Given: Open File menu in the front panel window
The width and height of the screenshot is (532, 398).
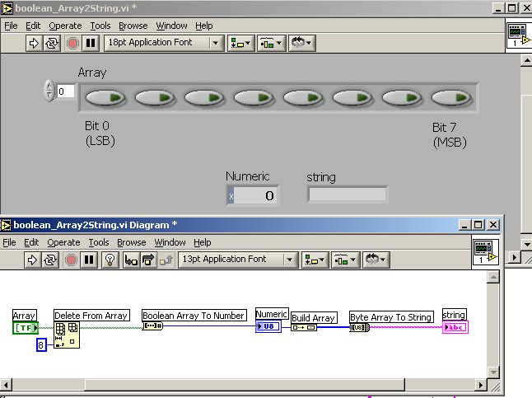Looking at the screenshot, I should tap(11, 26).
